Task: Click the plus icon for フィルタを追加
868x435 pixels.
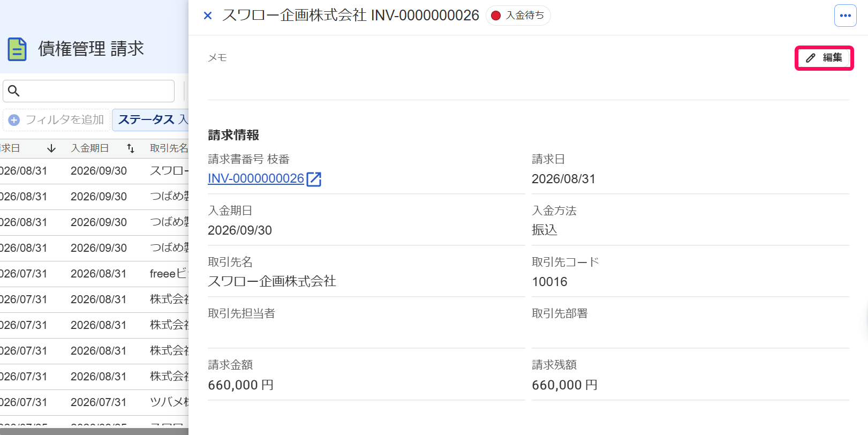Action: point(14,120)
